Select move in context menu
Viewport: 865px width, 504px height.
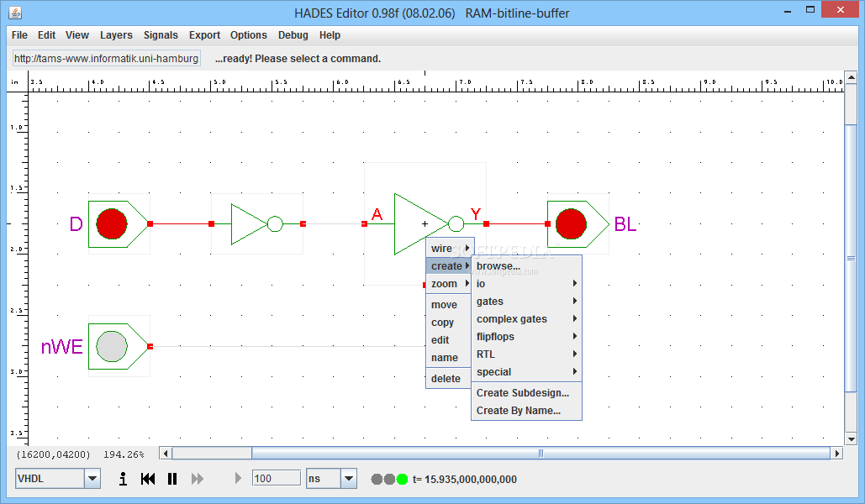pyautogui.click(x=449, y=304)
